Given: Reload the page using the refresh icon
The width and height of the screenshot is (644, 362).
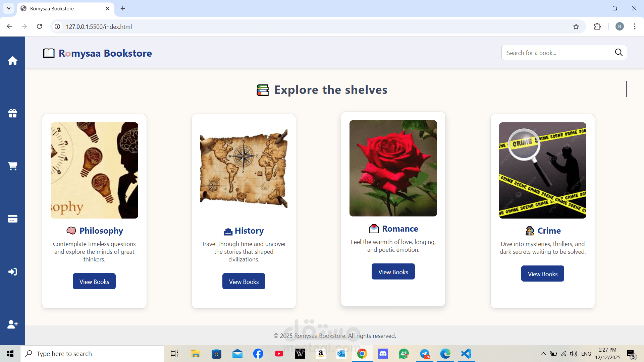Looking at the screenshot, I should pyautogui.click(x=39, y=26).
